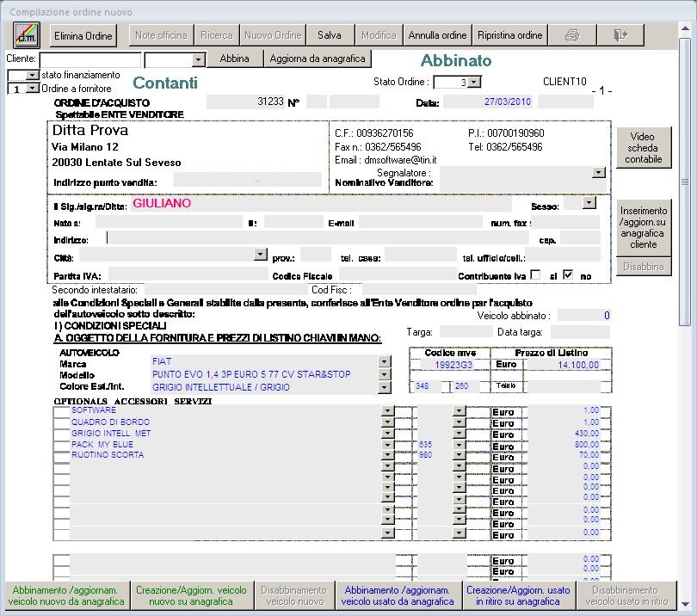697x616 pixels.
Task: Click the Note officina button
Action: coord(161,35)
